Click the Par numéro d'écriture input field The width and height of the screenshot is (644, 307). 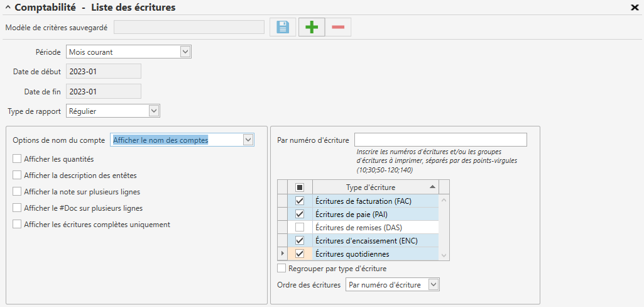pos(440,140)
